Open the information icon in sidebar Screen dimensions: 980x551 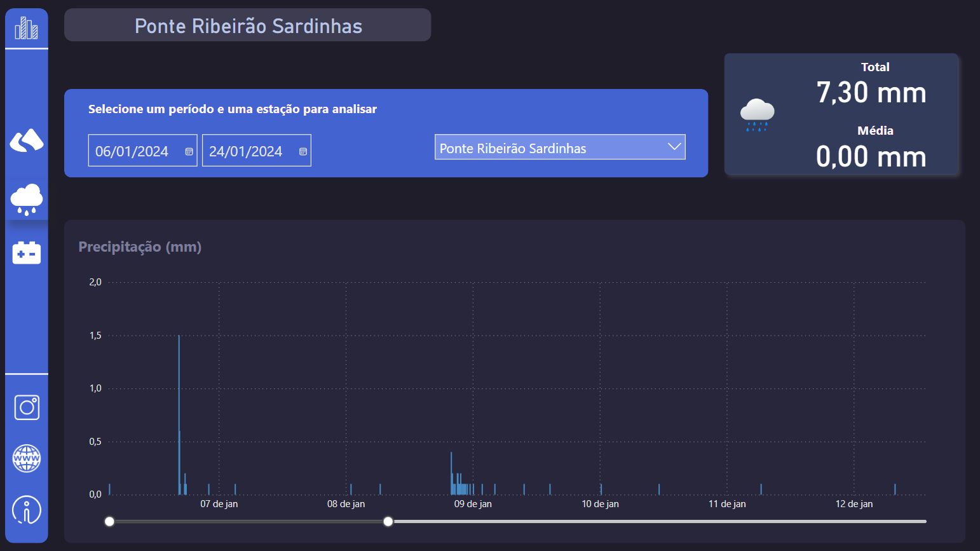coord(27,510)
